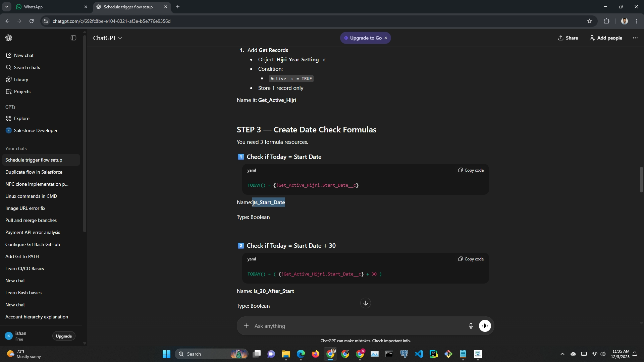Click the Upgrade button beside ishan
644x362 pixels.
click(64, 336)
